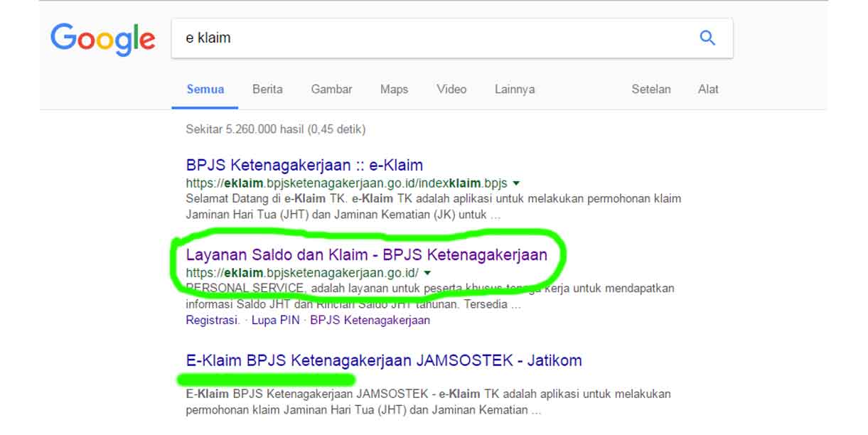This screenshot has width=868, height=435.
Task: Expand the Lainnya menu
Action: pyautogui.click(x=515, y=90)
